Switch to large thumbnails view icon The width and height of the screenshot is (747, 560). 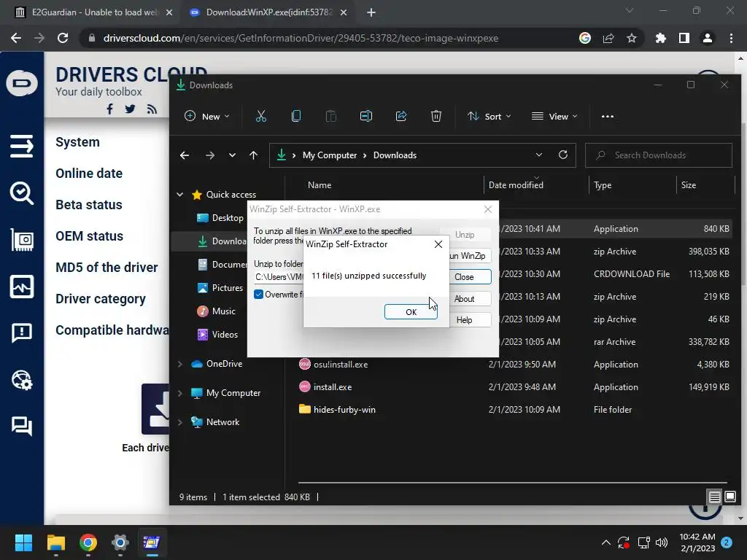[729, 497]
